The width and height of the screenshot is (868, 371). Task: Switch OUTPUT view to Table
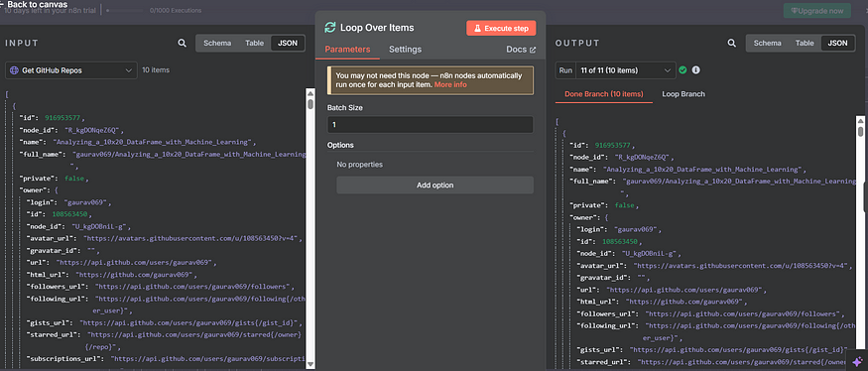[805, 44]
